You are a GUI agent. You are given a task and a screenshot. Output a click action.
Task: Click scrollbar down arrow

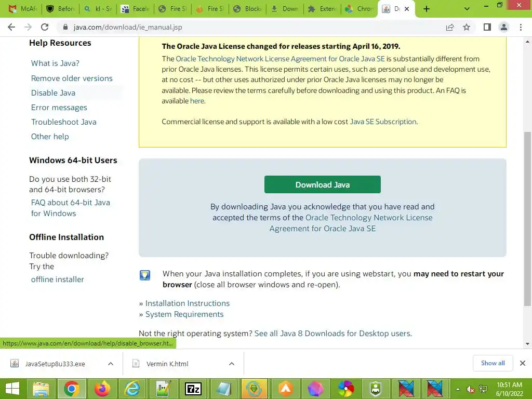click(527, 344)
